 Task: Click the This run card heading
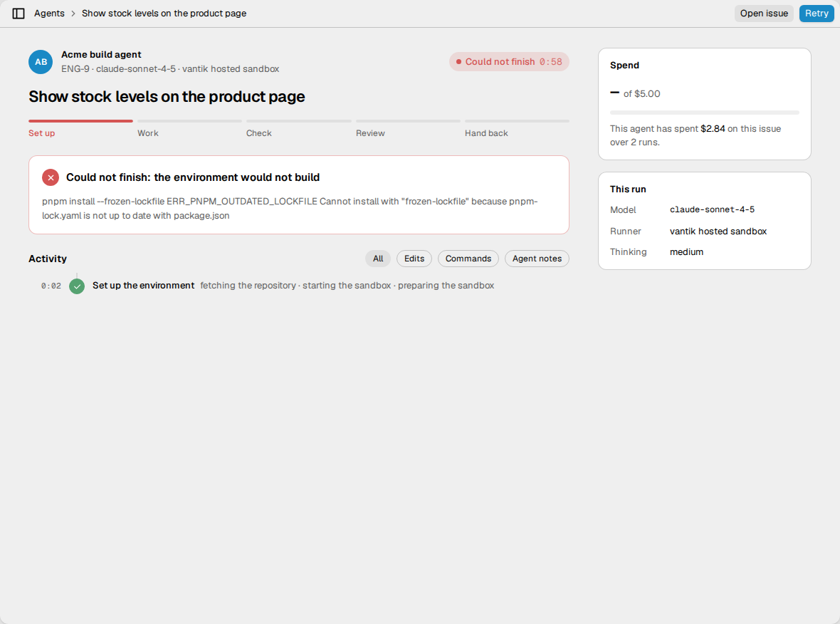click(x=628, y=189)
